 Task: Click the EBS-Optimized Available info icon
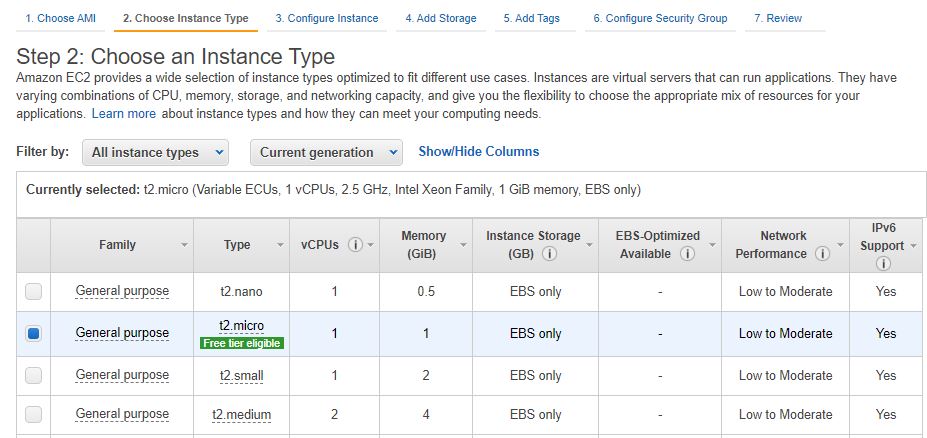[x=687, y=254]
